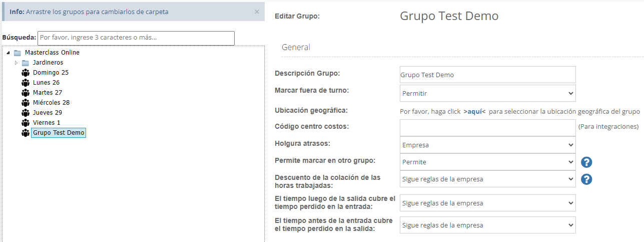Select Jueves 29 in the group tree

coord(48,113)
